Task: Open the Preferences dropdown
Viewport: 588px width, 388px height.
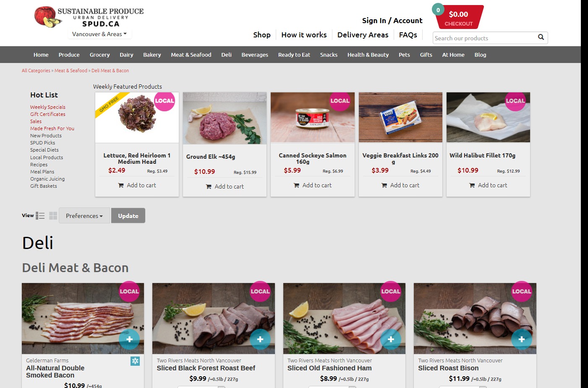Action: [x=84, y=215]
